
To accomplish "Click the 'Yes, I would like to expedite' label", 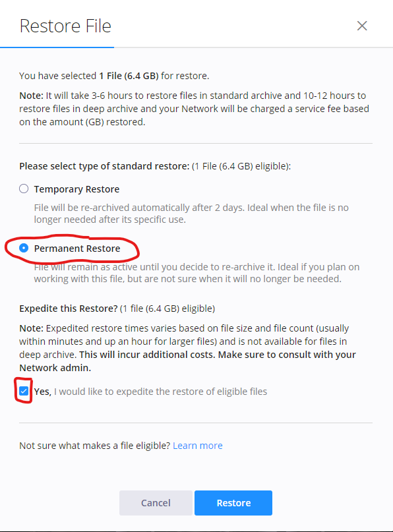I will tap(150, 392).
